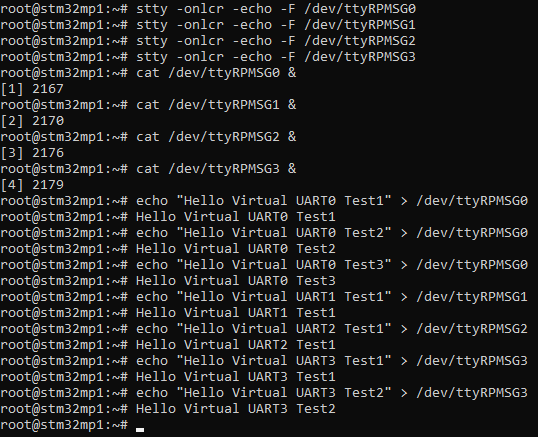The height and width of the screenshot is (437, 538).
Task: Click the echo command for UART0 Test3
Action: point(332,265)
